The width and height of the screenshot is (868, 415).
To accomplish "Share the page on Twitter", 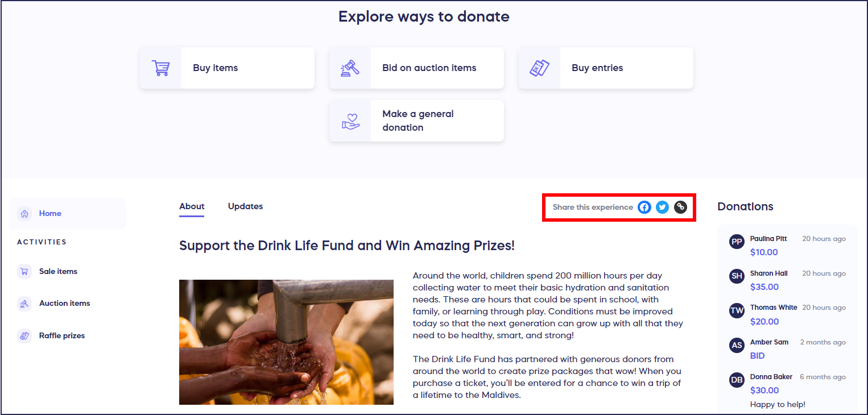I will click(x=662, y=208).
